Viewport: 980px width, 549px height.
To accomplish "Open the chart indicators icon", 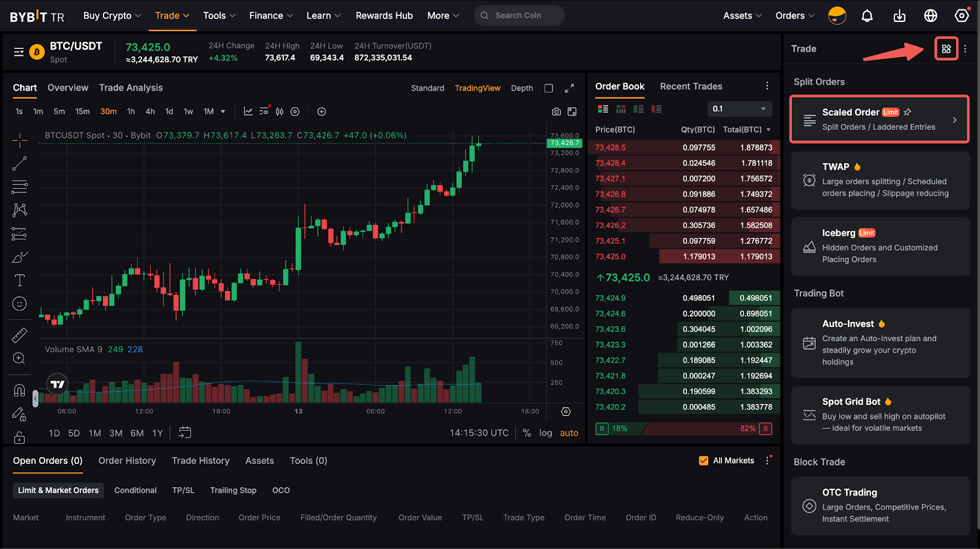I will click(x=248, y=112).
